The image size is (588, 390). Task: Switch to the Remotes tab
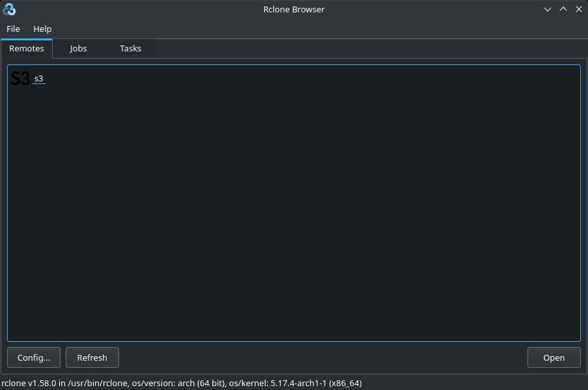(27, 48)
